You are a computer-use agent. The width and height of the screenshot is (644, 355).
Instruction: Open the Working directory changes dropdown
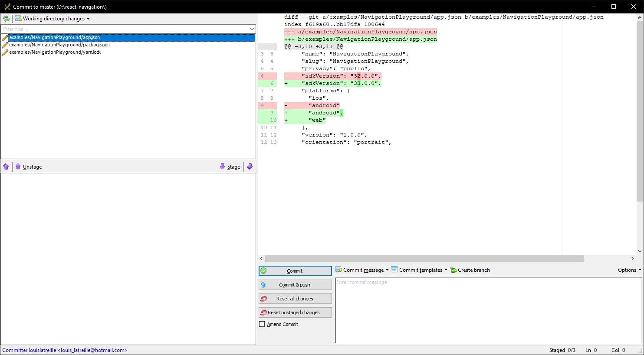click(x=88, y=18)
